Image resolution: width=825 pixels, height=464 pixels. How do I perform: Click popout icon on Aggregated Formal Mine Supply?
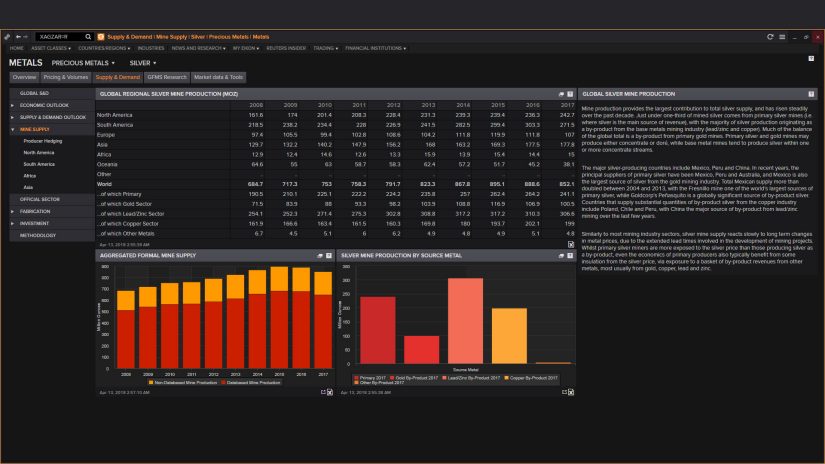click(320, 256)
